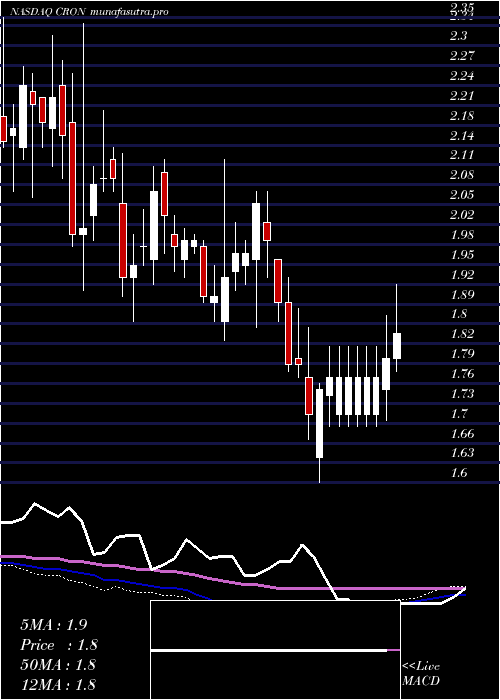Select the 1.7 price axis label
The width and height of the screenshot is (500, 700).
click(x=459, y=413)
